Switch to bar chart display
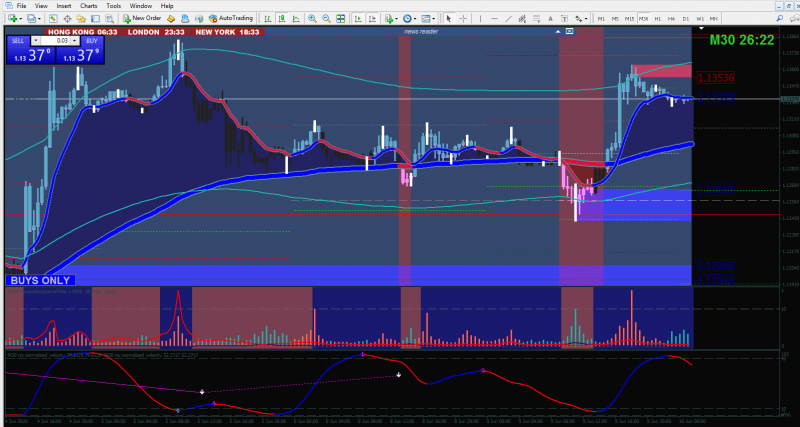Image resolution: width=800 pixels, height=427 pixels. 267,18
